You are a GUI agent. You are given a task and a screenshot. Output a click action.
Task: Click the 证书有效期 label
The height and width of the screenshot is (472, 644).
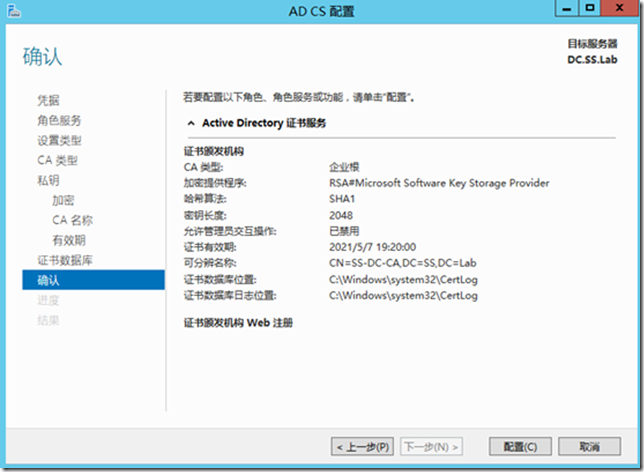click(210, 247)
